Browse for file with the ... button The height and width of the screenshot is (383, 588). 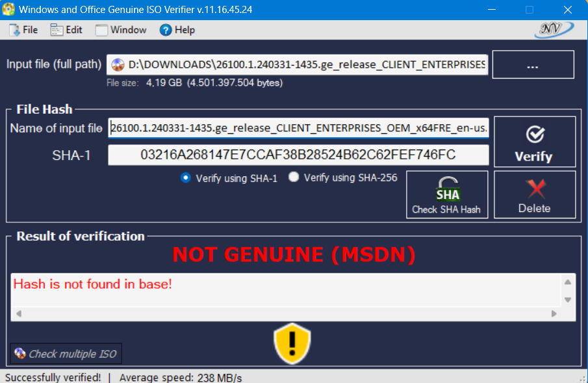(533, 64)
